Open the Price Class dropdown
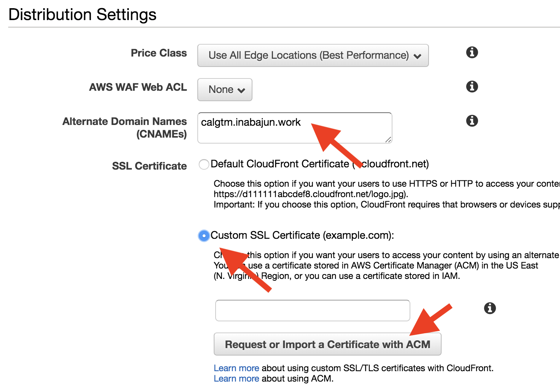 (x=313, y=55)
